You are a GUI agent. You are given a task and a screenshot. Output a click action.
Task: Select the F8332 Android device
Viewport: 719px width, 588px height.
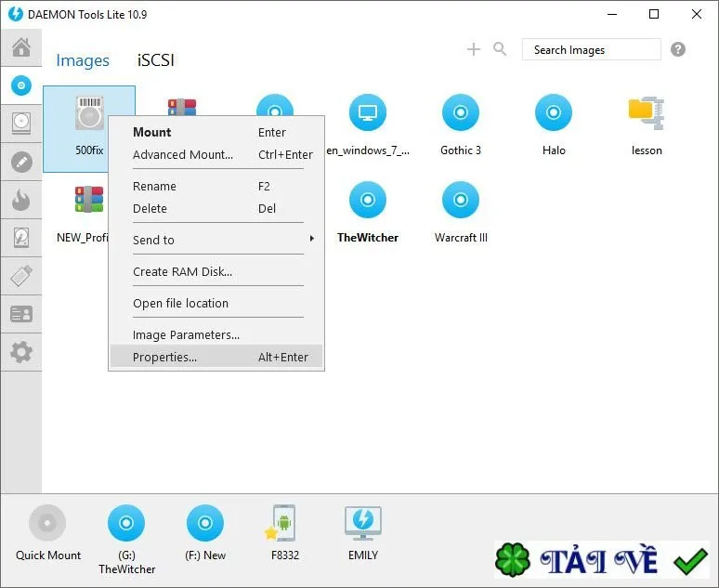tap(284, 533)
